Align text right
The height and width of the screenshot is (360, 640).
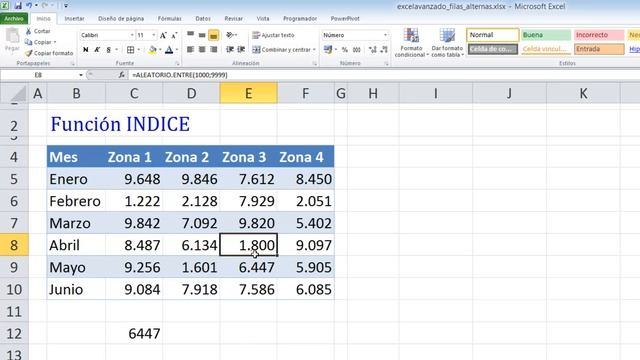pos(213,49)
